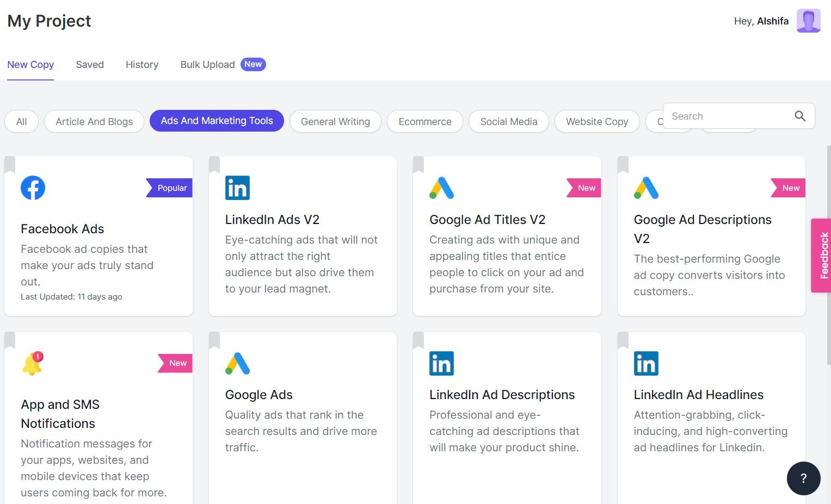
Task: Select the All category filter
Action: click(22, 121)
